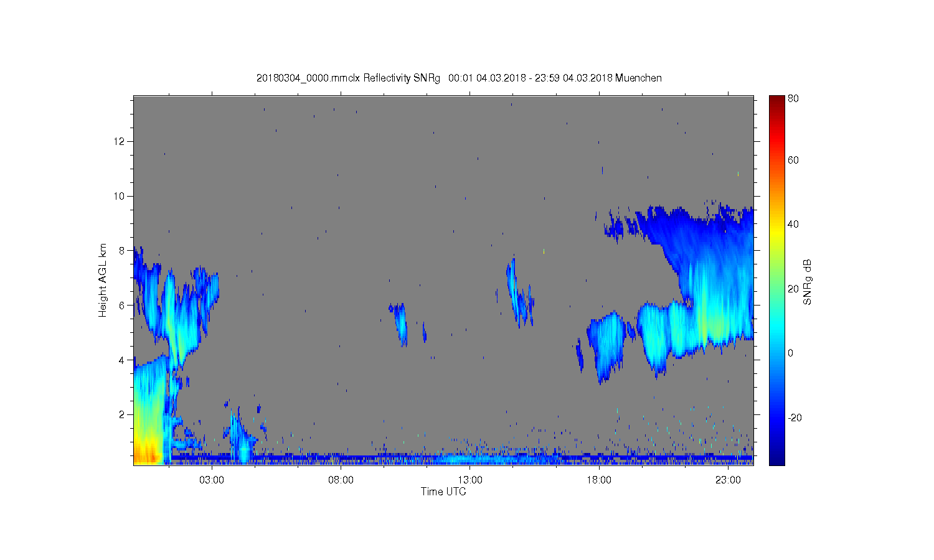Click the colorbar value label '60'

pyautogui.click(x=793, y=160)
